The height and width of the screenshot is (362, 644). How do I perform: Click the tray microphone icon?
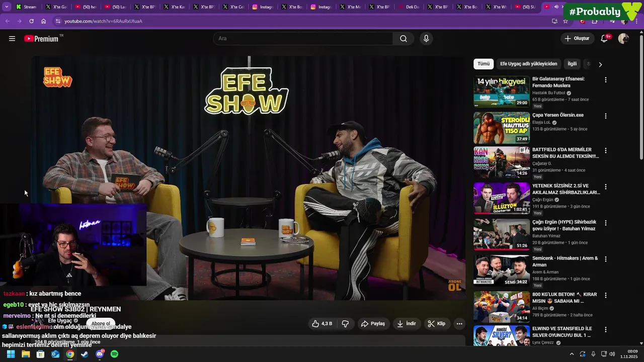coord(593,354)
